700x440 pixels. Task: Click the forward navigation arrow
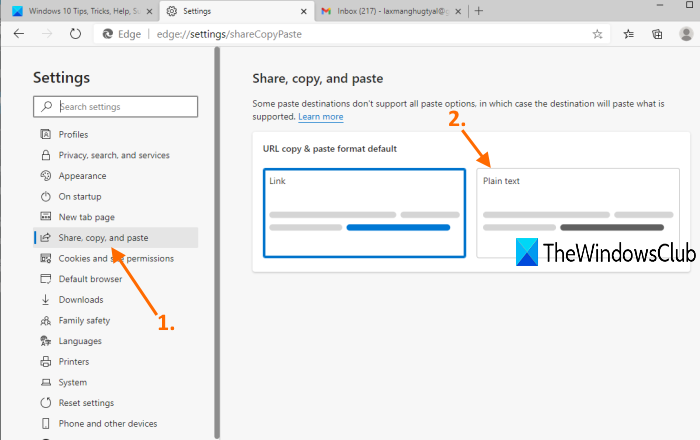click(x=47, y=34)
